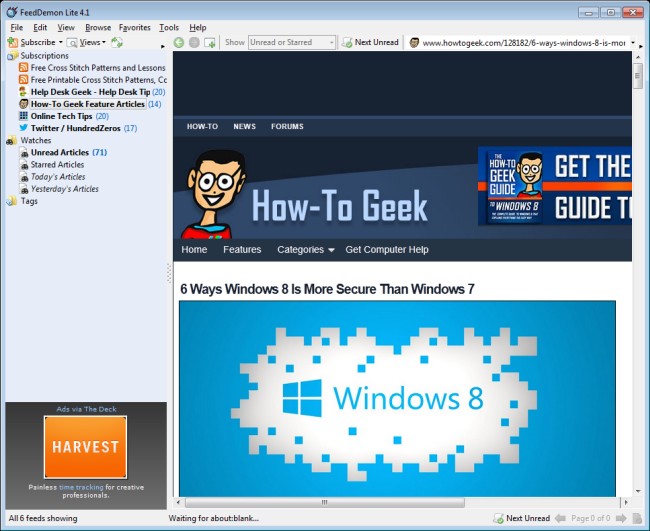Open the Show 'Unread or Starred' combo box

click(291, 42)
